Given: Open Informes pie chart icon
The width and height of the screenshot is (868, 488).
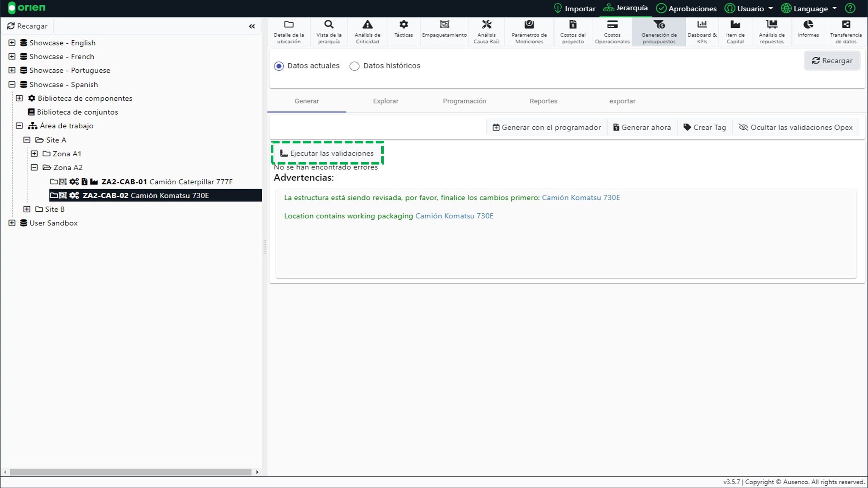Looking at the screenshot, I should [808, 25].
